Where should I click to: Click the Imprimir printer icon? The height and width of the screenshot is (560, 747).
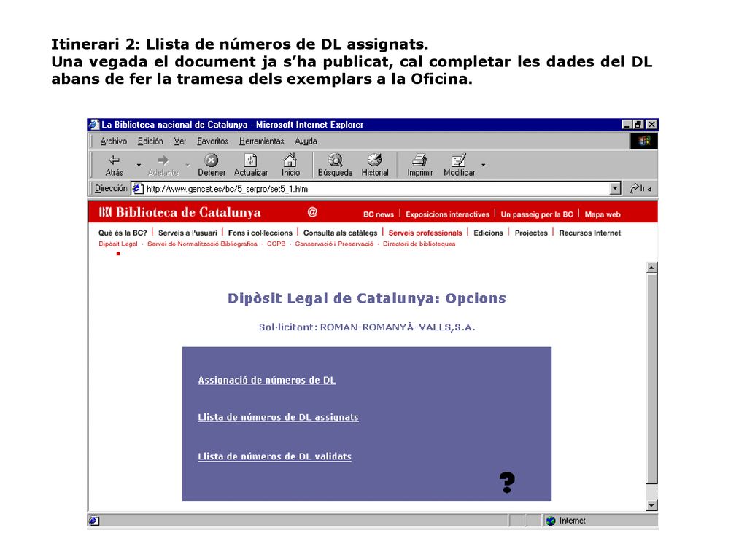(419, 160)
